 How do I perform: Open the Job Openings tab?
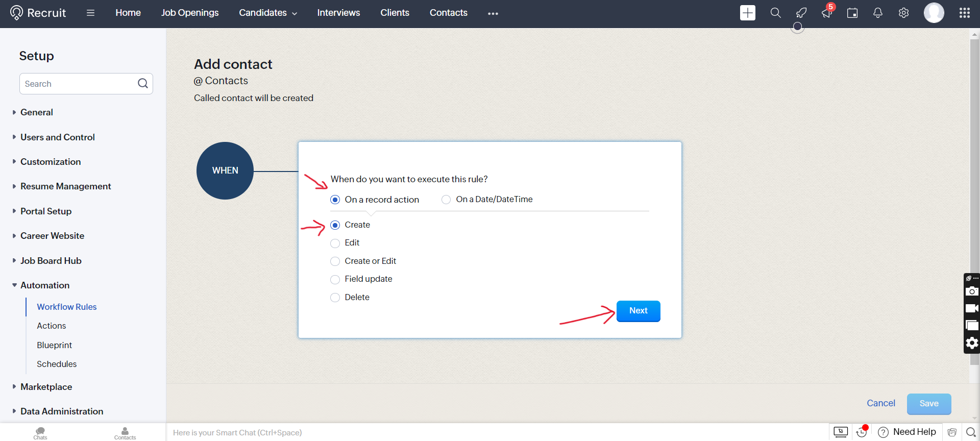pos(190,13)
